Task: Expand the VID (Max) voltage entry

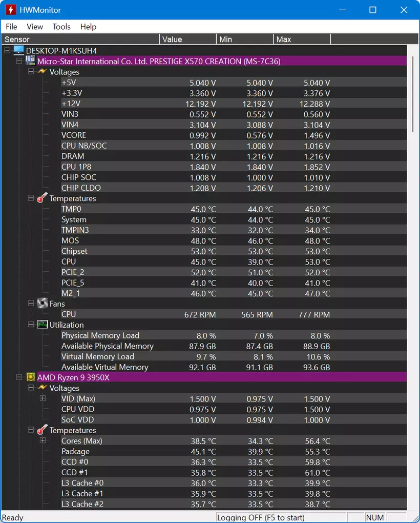Action: tap(43, 398)
